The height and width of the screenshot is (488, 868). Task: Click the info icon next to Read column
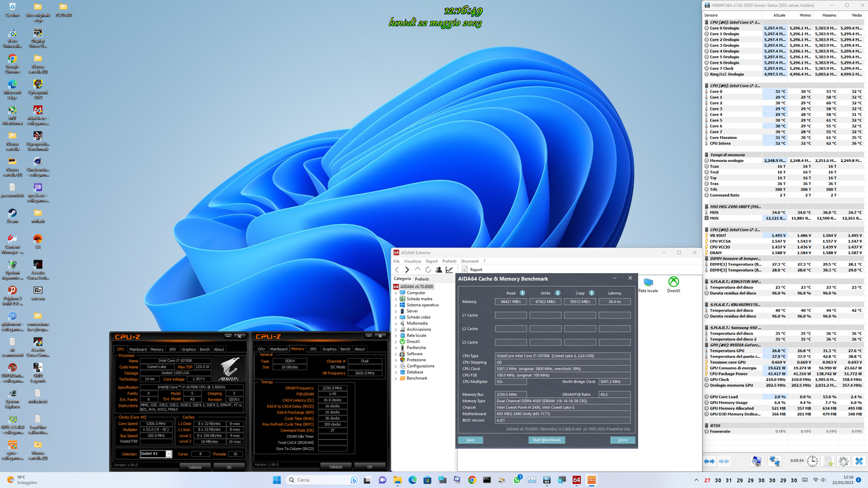pos(522,293)
